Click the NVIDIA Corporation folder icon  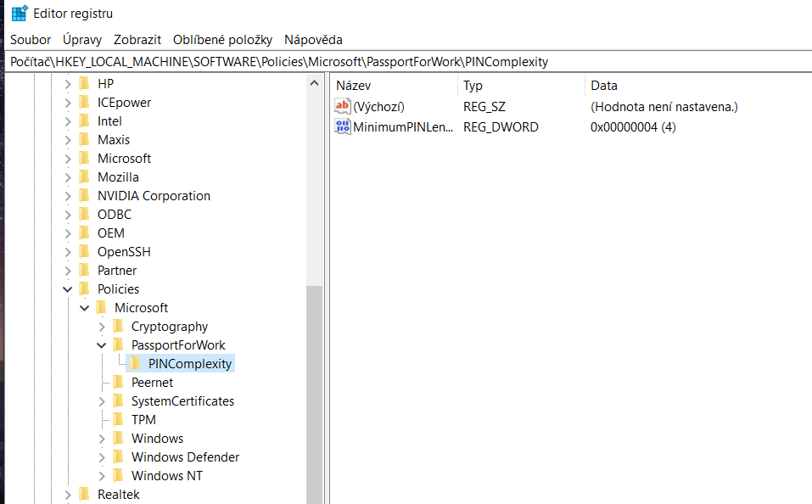[84, 196]
